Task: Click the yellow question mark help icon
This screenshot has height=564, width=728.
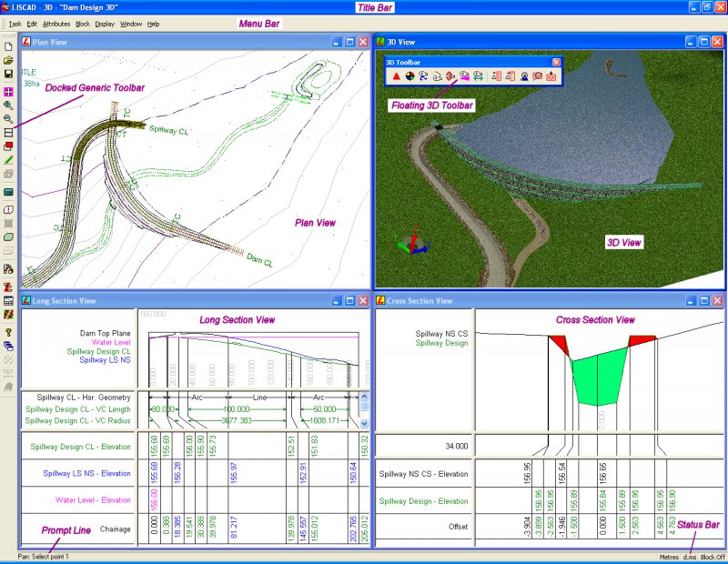Action: (8, 332)
